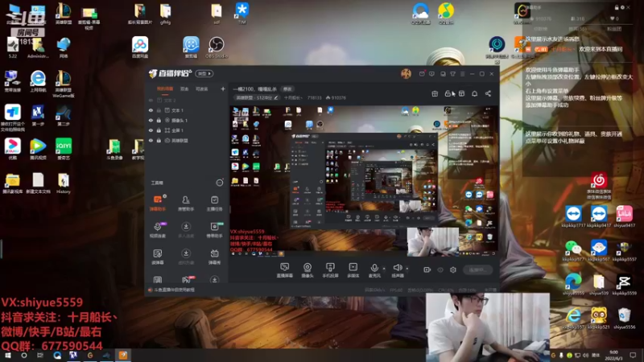Add a 直播屏幕 screen capture source
The height and width of the screenshot is (362, 644).
point(284,270)
